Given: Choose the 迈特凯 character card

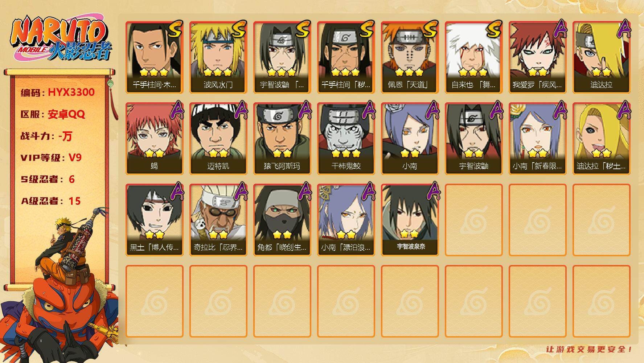Looking at the screenshot, I should pos(218,139).
